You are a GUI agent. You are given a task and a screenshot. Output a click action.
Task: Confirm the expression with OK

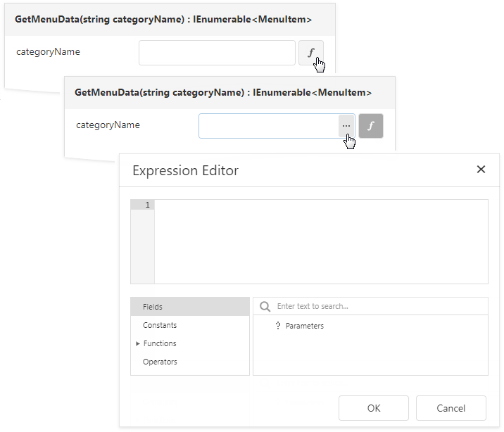point(373,408)
